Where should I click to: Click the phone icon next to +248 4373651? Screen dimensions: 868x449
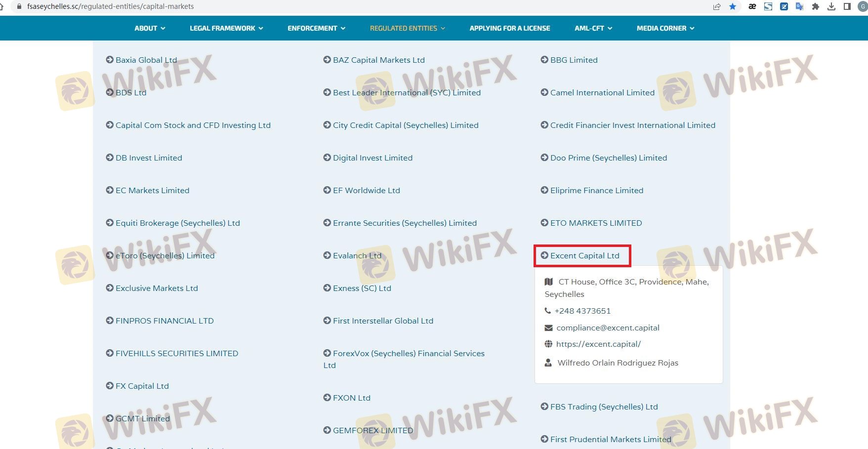coord(547,311)
